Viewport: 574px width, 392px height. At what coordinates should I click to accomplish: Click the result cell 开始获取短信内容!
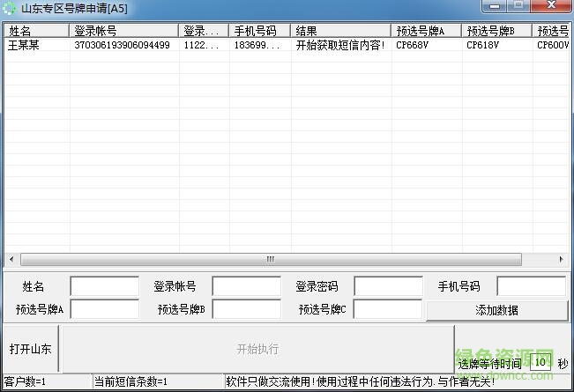pyautogui.click(x=340, y=45)
